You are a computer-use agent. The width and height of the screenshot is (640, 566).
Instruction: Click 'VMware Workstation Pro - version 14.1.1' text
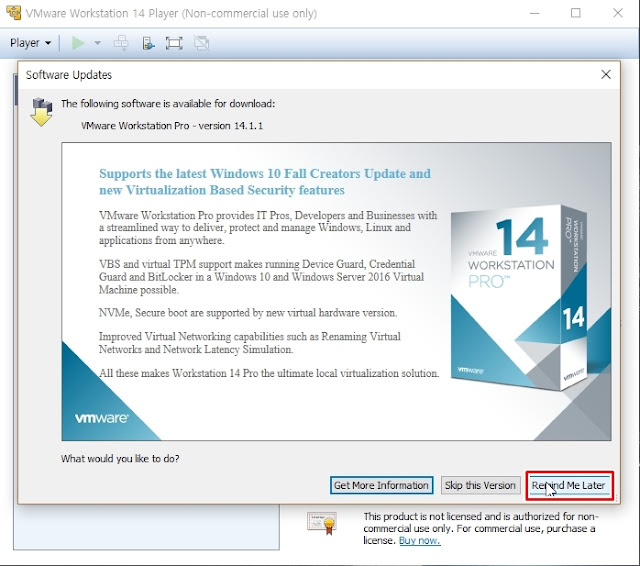click(x=172, y=126)
